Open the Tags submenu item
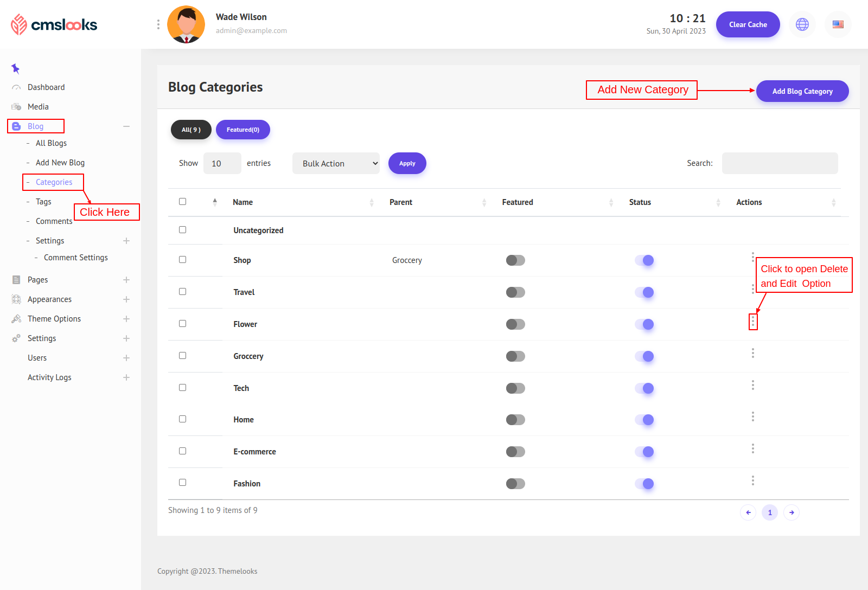Viewport: 868px width, 590px height. 43,202
